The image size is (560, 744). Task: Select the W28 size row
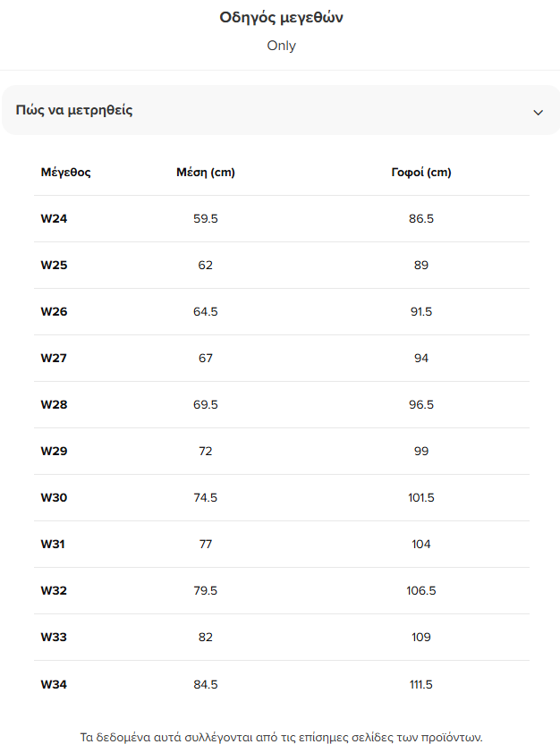(x=282, y=405)
